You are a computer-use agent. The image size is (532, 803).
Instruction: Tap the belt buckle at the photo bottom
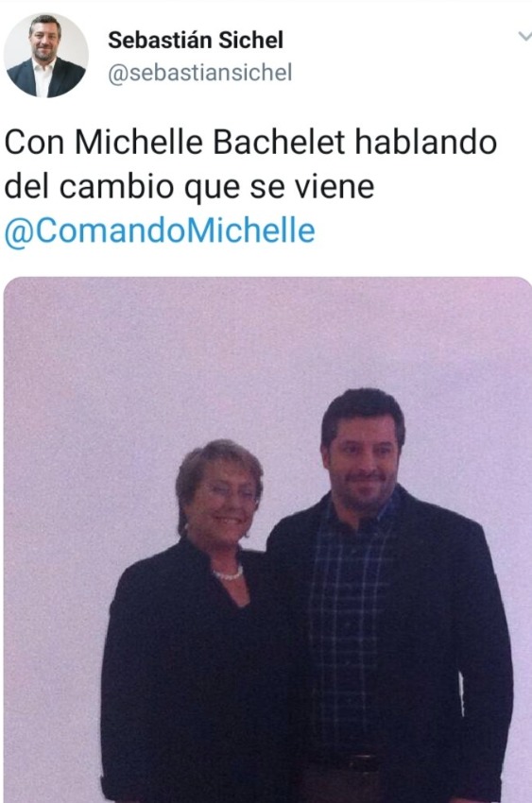[360, 762]
